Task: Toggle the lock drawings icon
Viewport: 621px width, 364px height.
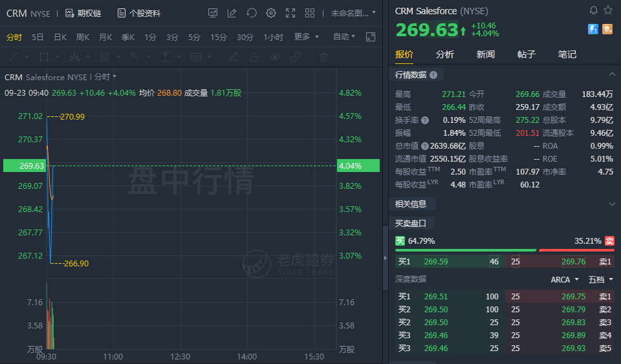Action: 254,57
